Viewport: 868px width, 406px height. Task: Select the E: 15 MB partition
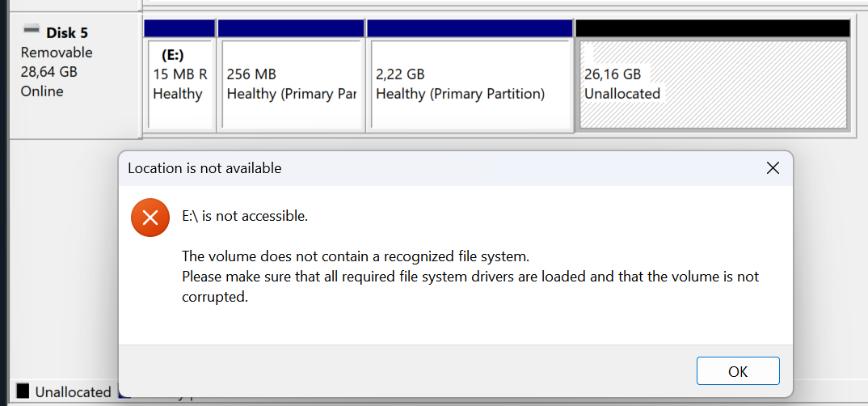(x=180, y=84)
